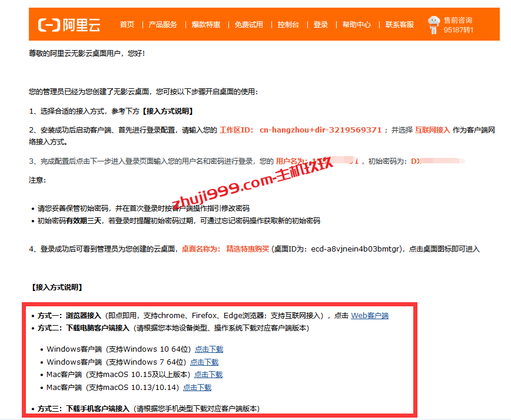Click the 方式二：下载电脑客户端接入 text
The width and height of the screenshot is (511, 420).
[84, 328]
